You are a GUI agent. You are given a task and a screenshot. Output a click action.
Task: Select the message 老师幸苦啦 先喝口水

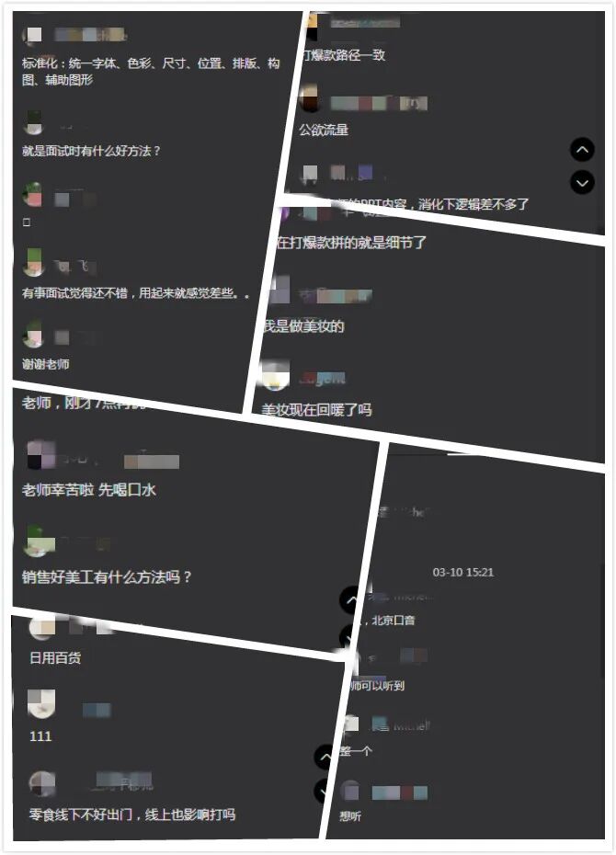(89, 490)
